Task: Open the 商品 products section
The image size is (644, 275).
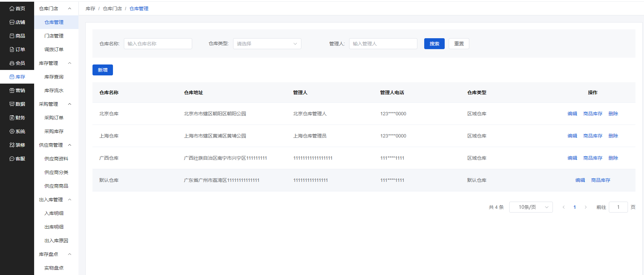Action: (17, 36)
